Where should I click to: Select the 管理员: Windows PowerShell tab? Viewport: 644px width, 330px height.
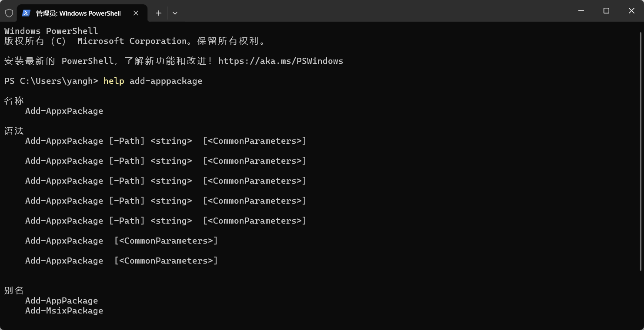(x=78, y=13)
